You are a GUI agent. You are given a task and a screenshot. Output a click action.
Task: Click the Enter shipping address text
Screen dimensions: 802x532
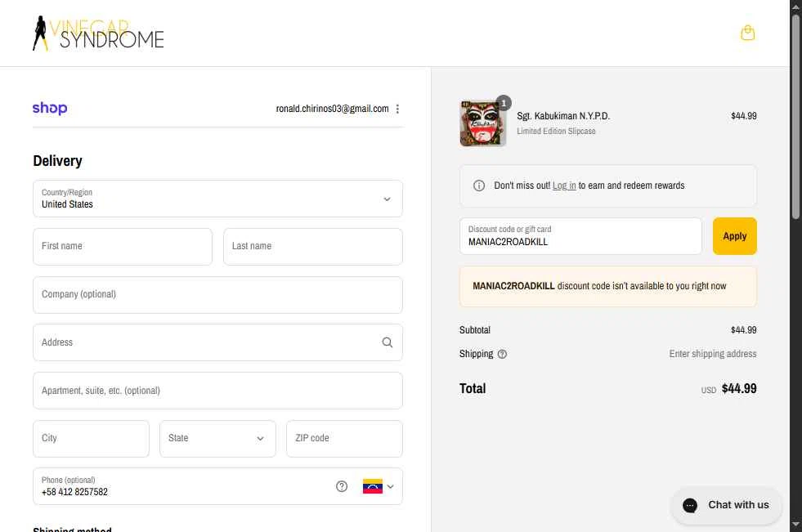coord(713,354)
